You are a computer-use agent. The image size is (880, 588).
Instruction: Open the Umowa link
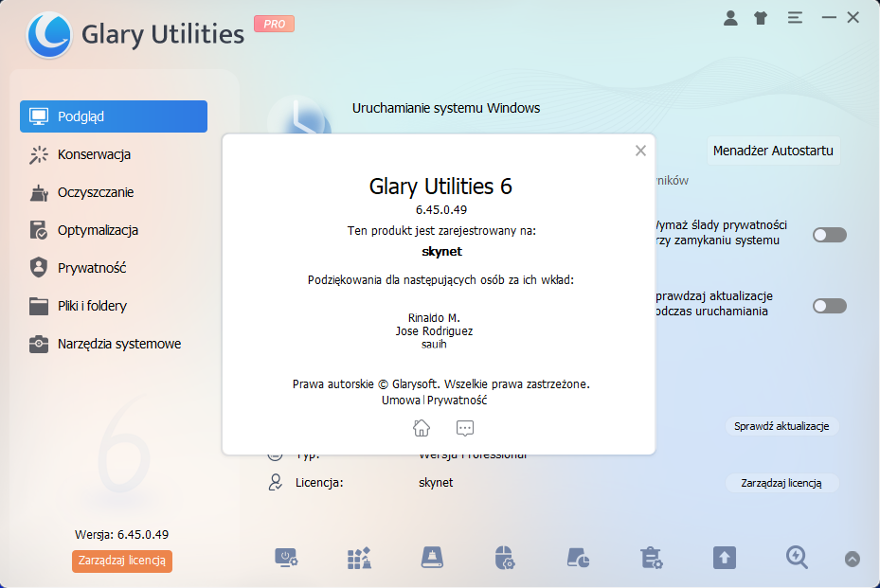(401, 400)
